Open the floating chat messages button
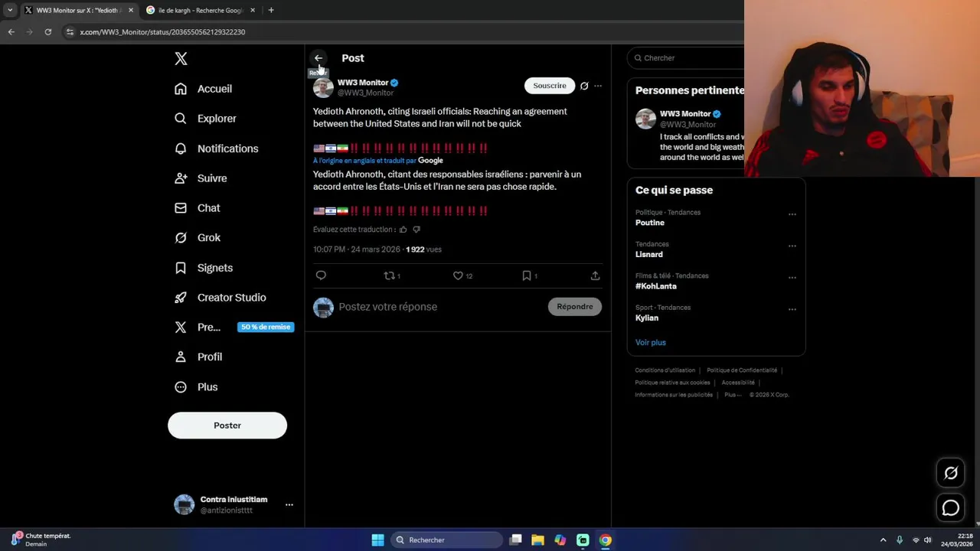Image resolution: width=980 pixels, height=551 pixels. 951,507
